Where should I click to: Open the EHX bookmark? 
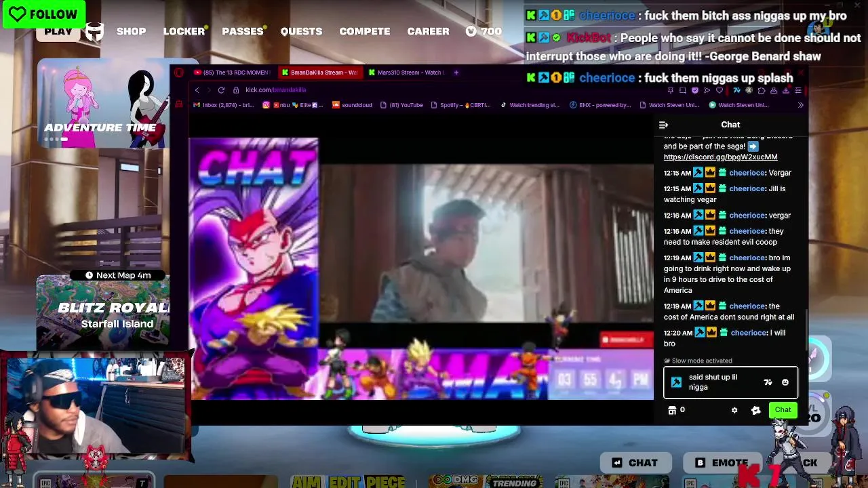pyautogui.click(x=600, y=105)
